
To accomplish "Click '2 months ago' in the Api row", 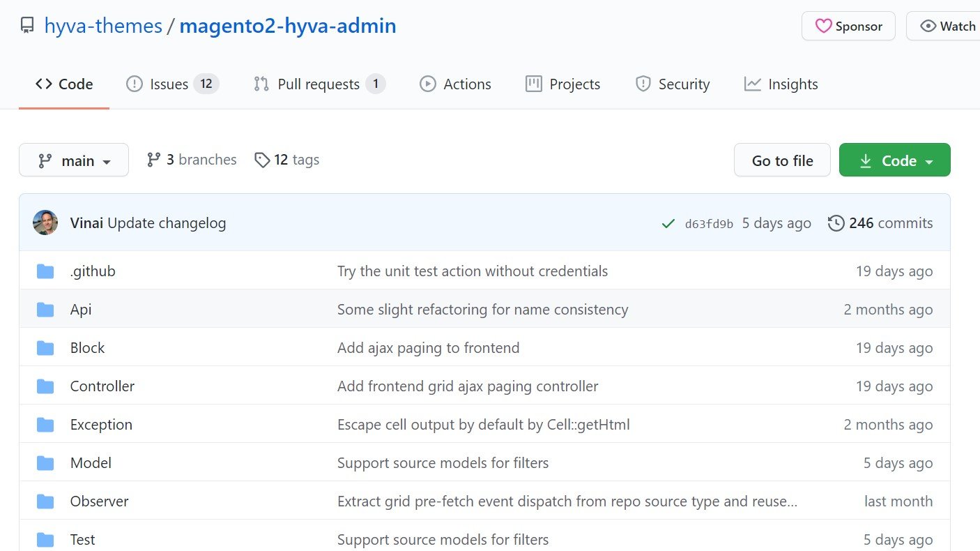I will coord(889,310).
